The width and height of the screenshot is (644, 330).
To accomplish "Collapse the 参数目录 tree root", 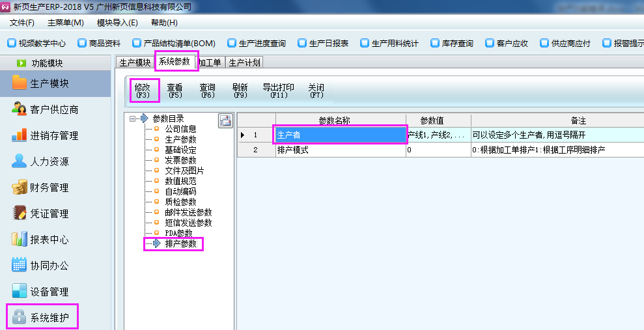I will tap(133, 118).
